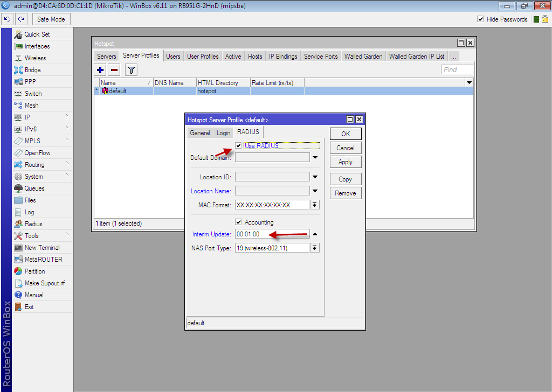The width and height of the screenshot is (552, 392).
Task: Expand the Tools submenu
Action: (x=67, y=235)
